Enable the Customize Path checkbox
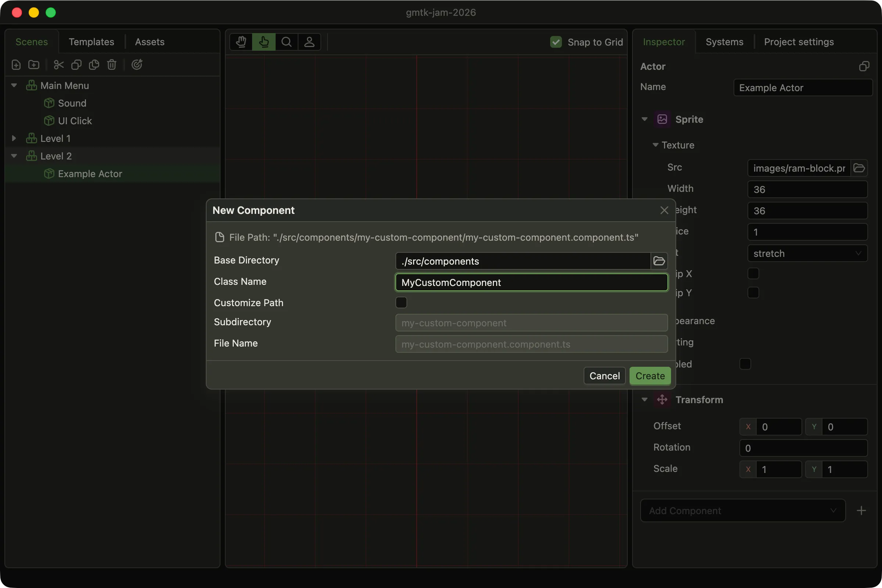The image size is (882, 588). 401,302
